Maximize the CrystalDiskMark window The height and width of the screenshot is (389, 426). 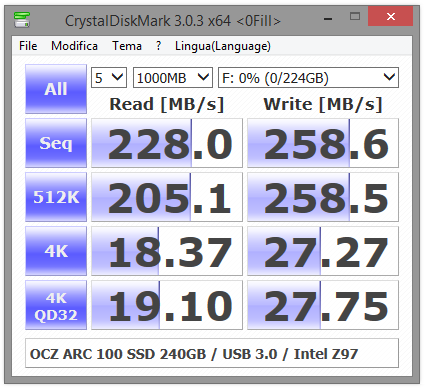click(355, 16)
